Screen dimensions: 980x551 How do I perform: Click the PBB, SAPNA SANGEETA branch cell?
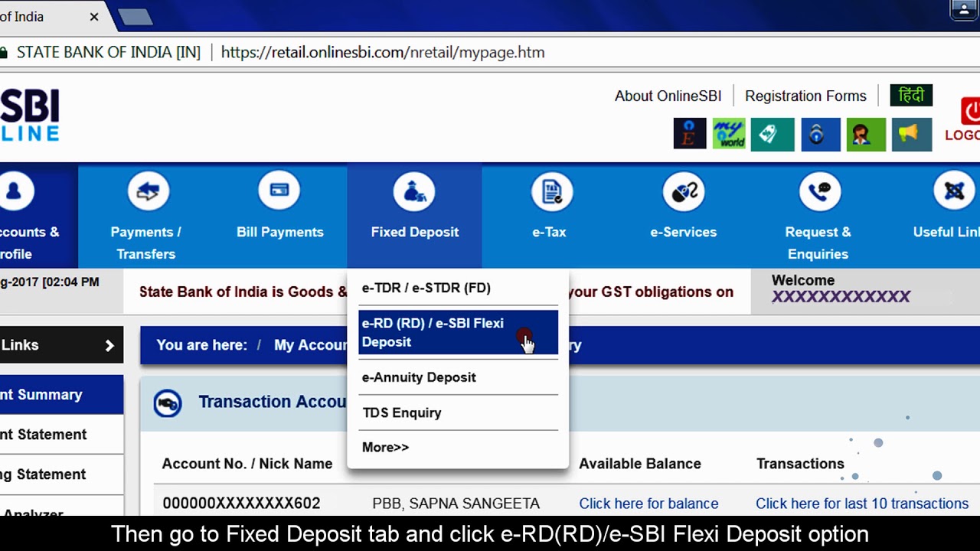456,504
